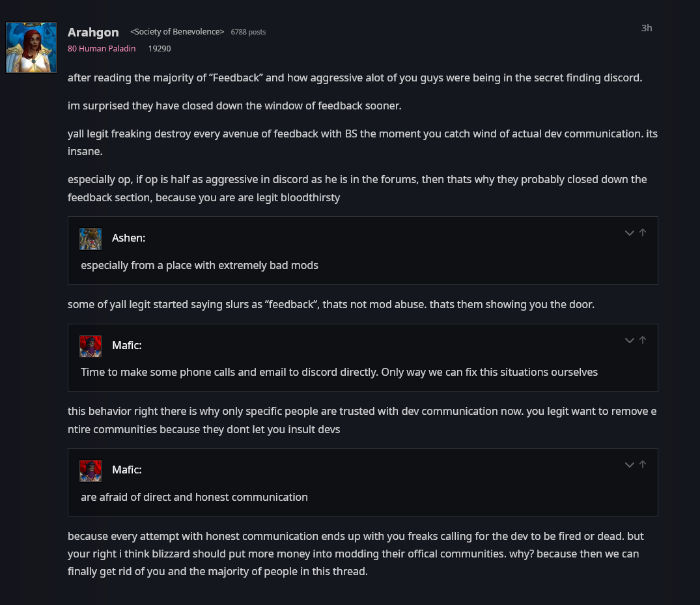Expand Mafic's phone calls quote
Viewport: 700px width, 605px height.
629,340
